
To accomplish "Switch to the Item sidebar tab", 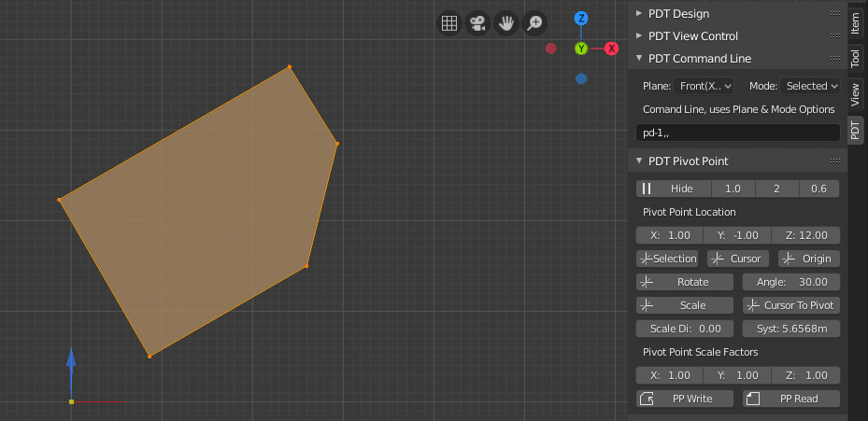I will 855,22.
